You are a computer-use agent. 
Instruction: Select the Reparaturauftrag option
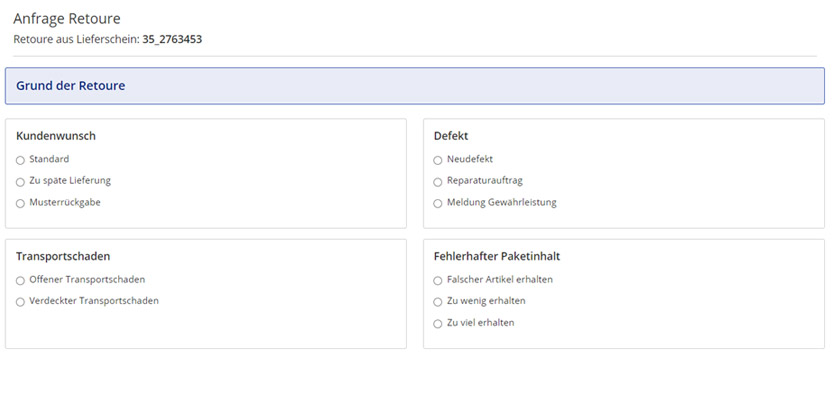437,182
